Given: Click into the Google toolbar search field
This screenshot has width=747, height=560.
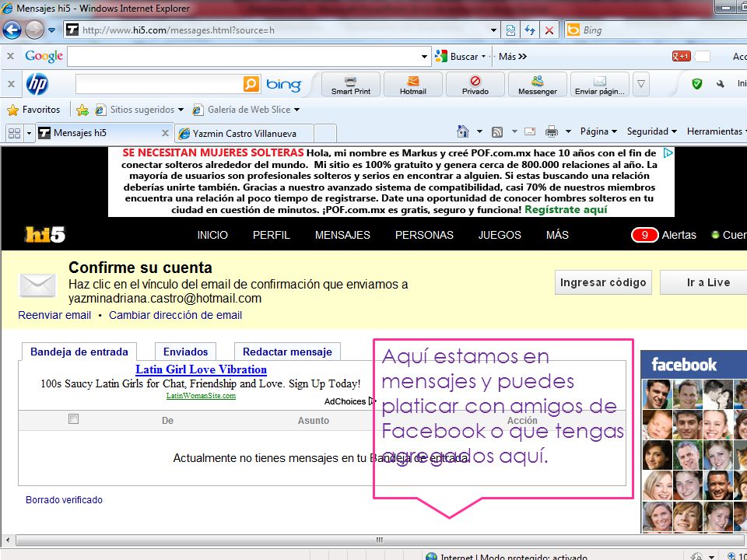Looking at the screenshot, I should pos(244,57).
